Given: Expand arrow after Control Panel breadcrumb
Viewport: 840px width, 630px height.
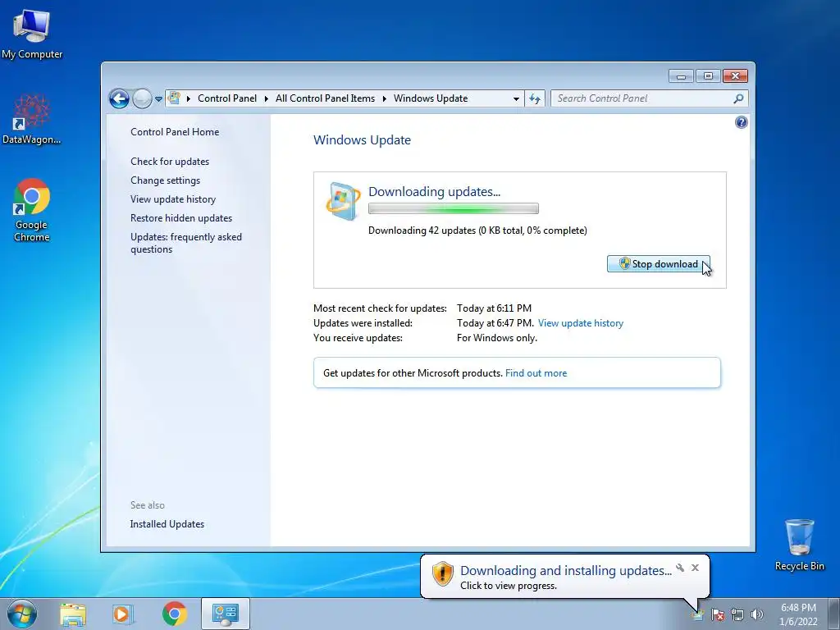Looking at the screenshot, I should pos(267,98).
